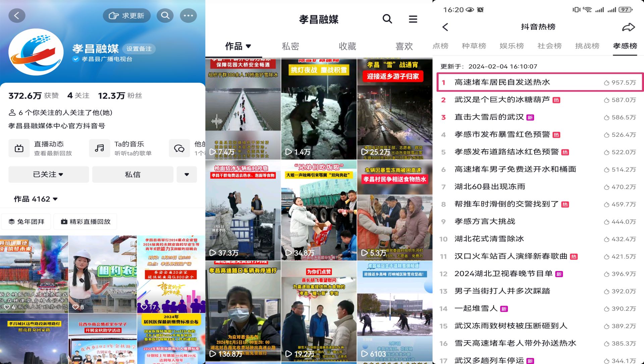Switch to the 种草榜 tab
Viewport: 644px width, 364px height.
(474, 46)
